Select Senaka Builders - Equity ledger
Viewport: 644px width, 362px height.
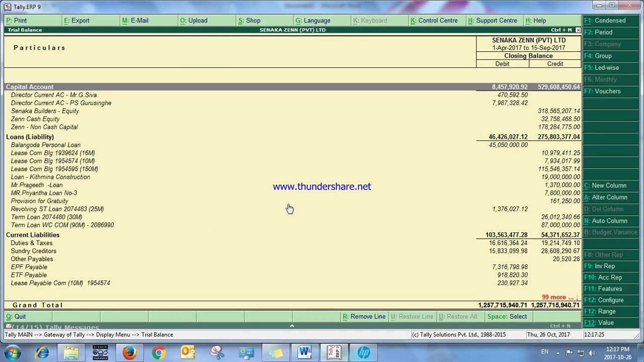[x=292, y=111]
